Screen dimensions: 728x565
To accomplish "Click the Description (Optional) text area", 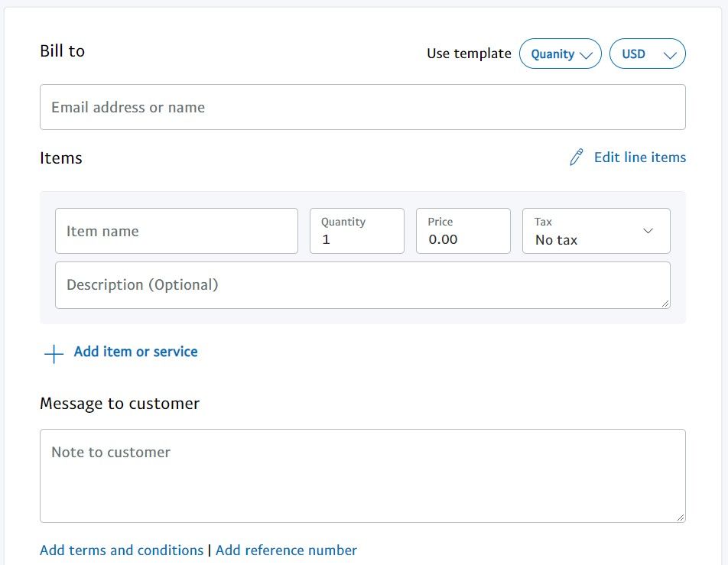I will click(x=362, y=285).
